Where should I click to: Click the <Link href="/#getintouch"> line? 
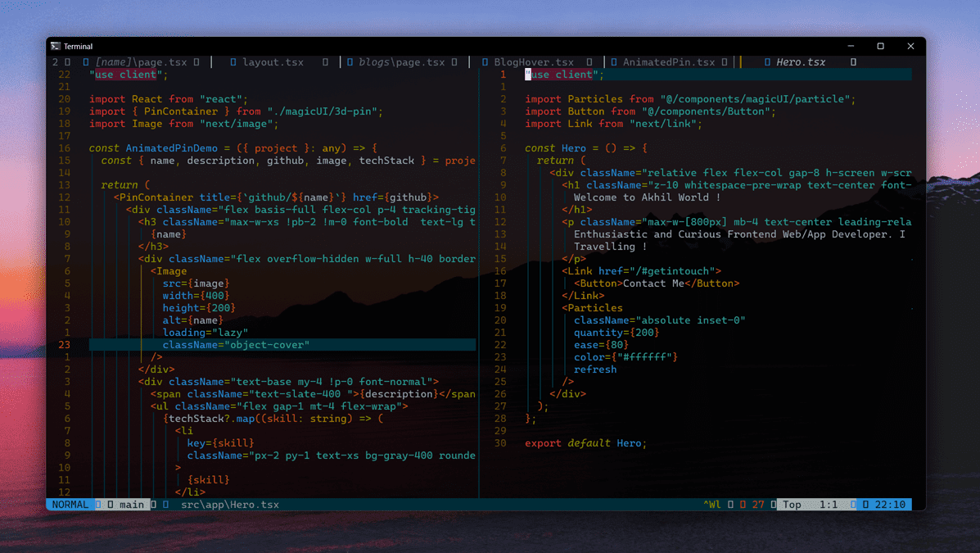(x=641, y=271)
